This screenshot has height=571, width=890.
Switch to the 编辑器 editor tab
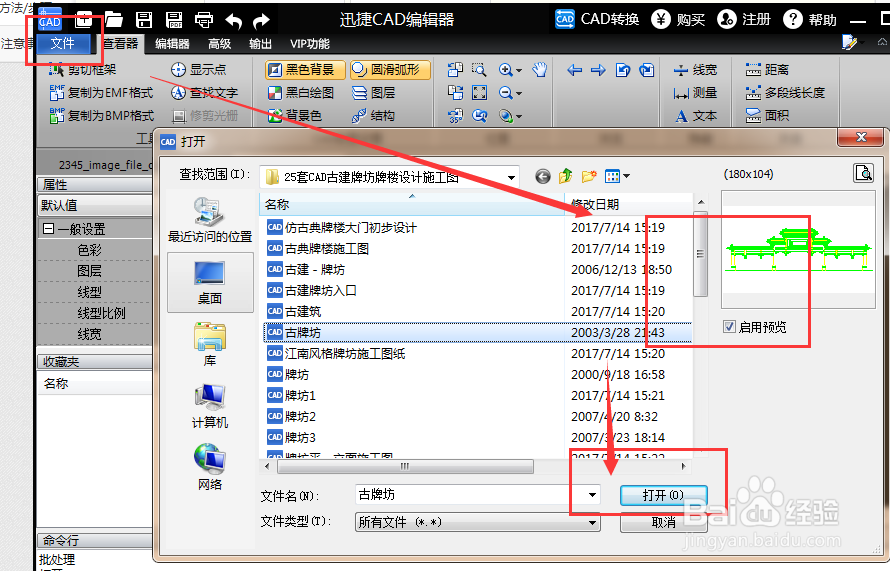(x=172, y=44)
